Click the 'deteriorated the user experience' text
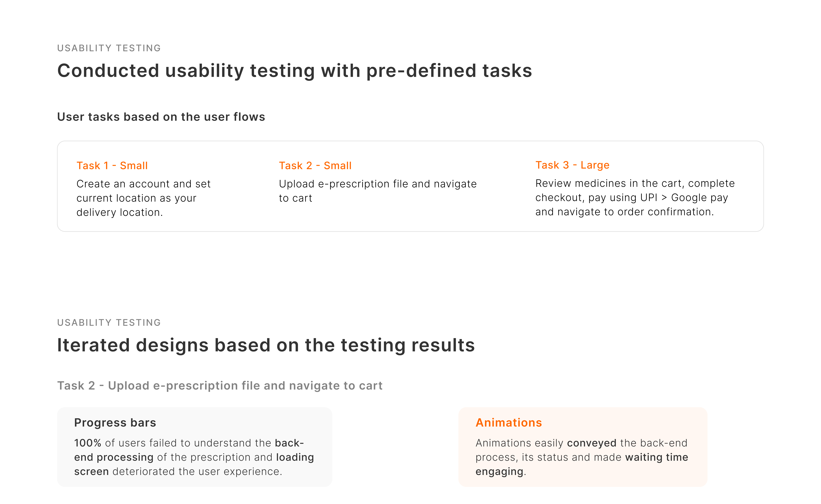Screen dimensions: 821x504 click(197, 472)
